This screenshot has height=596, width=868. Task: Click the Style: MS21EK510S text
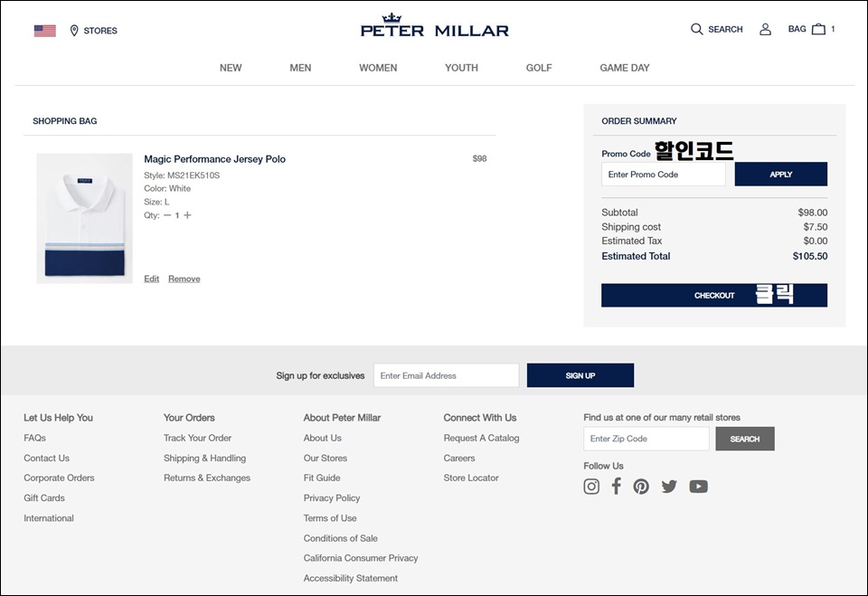[182, 175]
